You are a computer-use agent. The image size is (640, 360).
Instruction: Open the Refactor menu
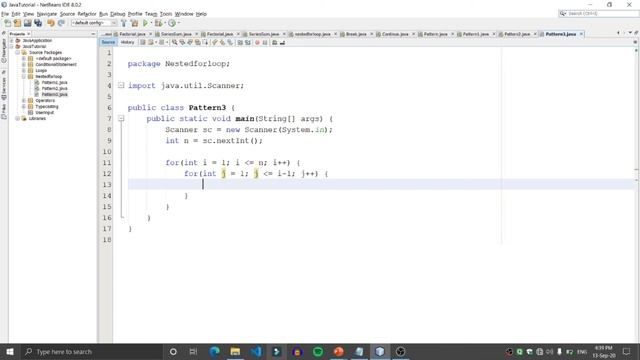pyautogui.click(x=87, y=14)
